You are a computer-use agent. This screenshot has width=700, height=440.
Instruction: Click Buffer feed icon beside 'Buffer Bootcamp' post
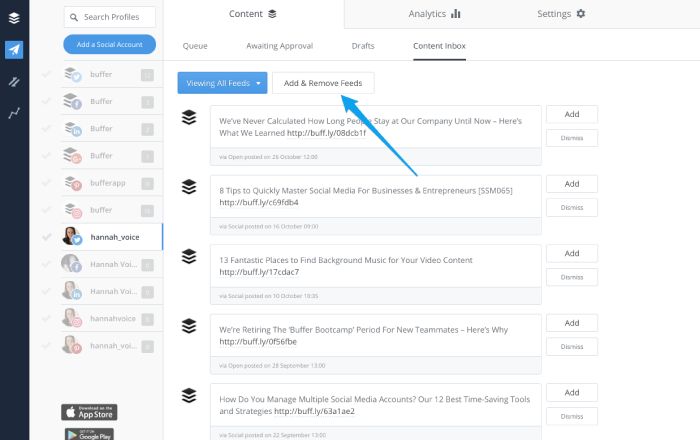point(189,326)
